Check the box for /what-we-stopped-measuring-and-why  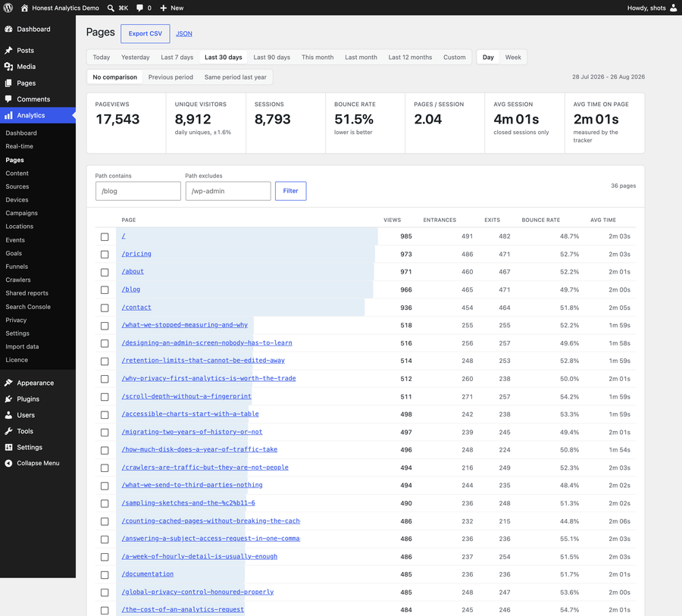click(x=105, y=326)
